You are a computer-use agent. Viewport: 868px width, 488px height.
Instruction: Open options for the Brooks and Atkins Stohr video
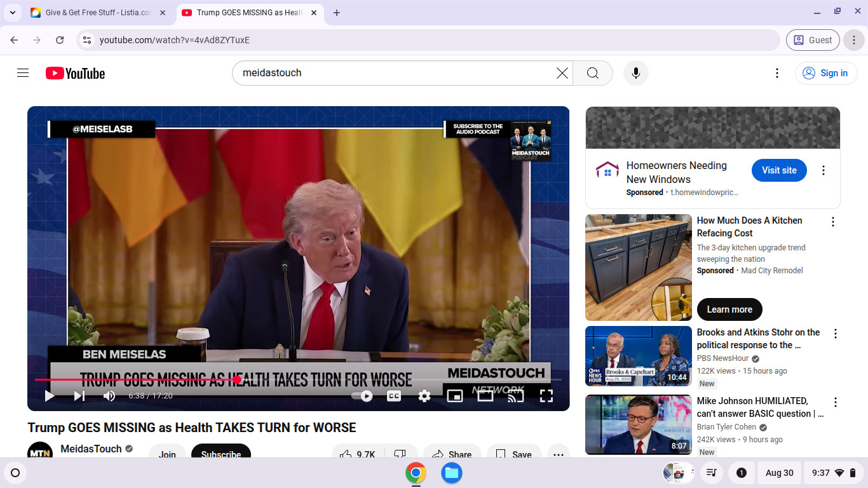pyautogui.click(x=836, y=334)
